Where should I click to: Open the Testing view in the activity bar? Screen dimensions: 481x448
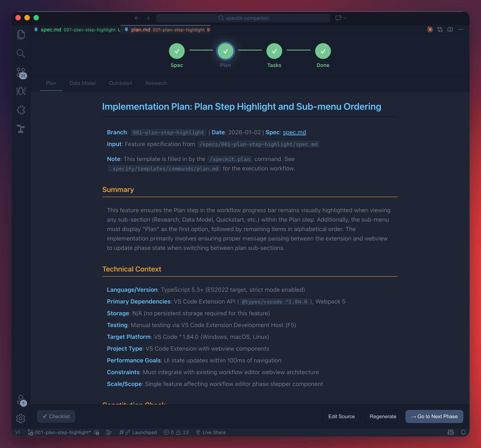point(21,129)
